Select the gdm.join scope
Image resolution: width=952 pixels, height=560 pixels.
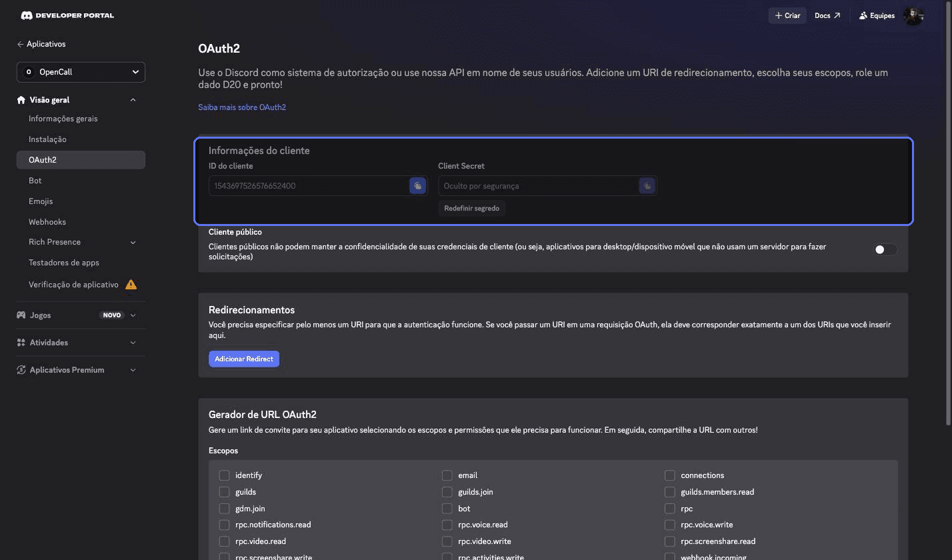click(224, 509)
